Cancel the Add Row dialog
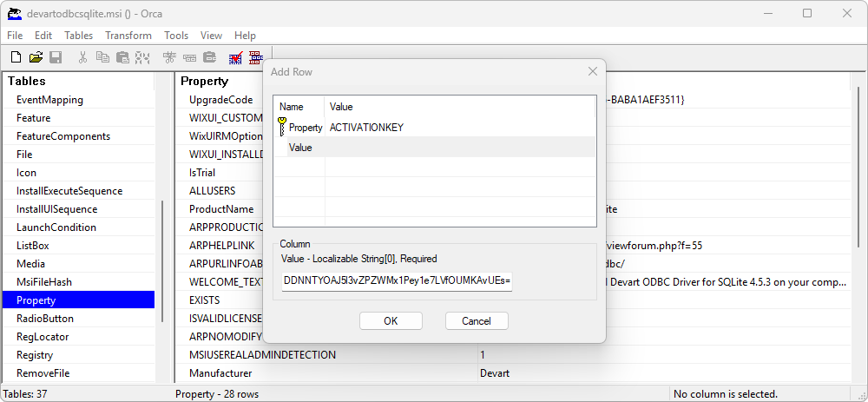Screen dimensions: 868x402 pyautogui.click(x=477, y=321)
